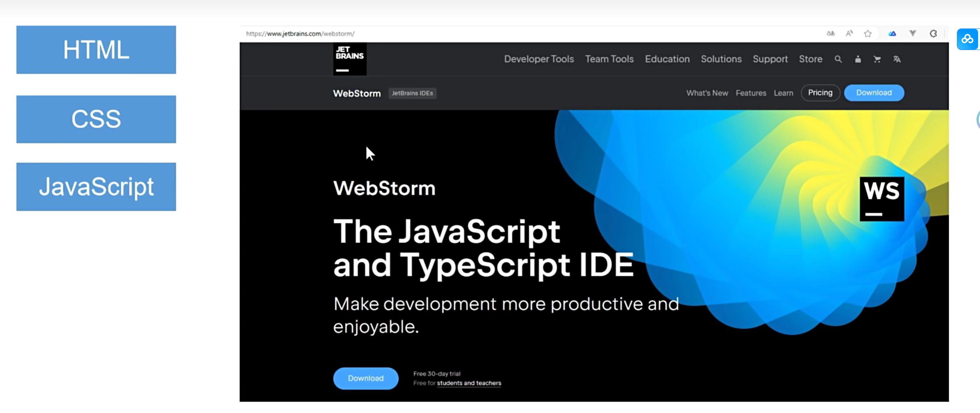Click the WS WebStorm product logo
The image size is (980, 413).
tap(881, 199)
